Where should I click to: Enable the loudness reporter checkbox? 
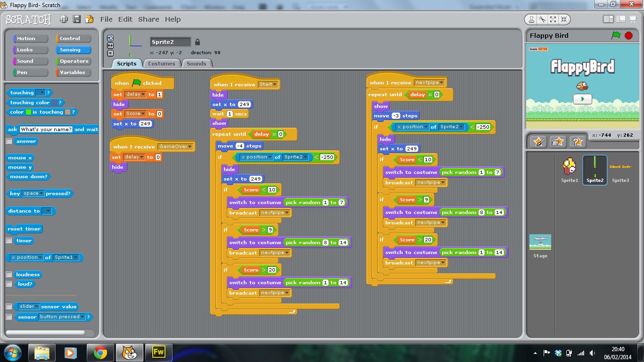(x=8, y=274)
